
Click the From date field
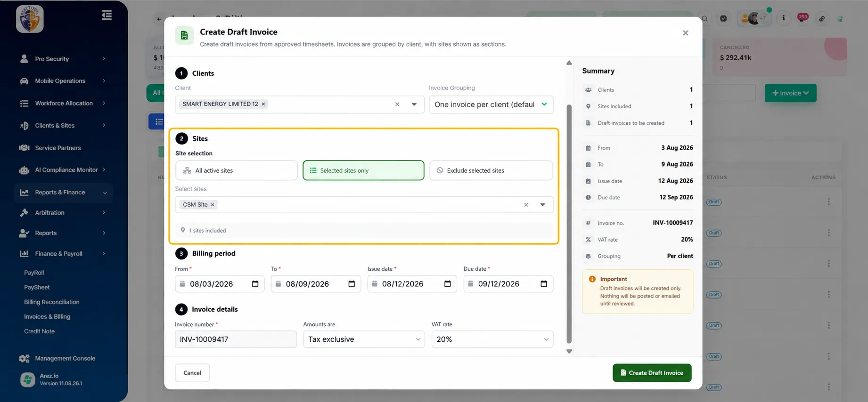(220, 284)
